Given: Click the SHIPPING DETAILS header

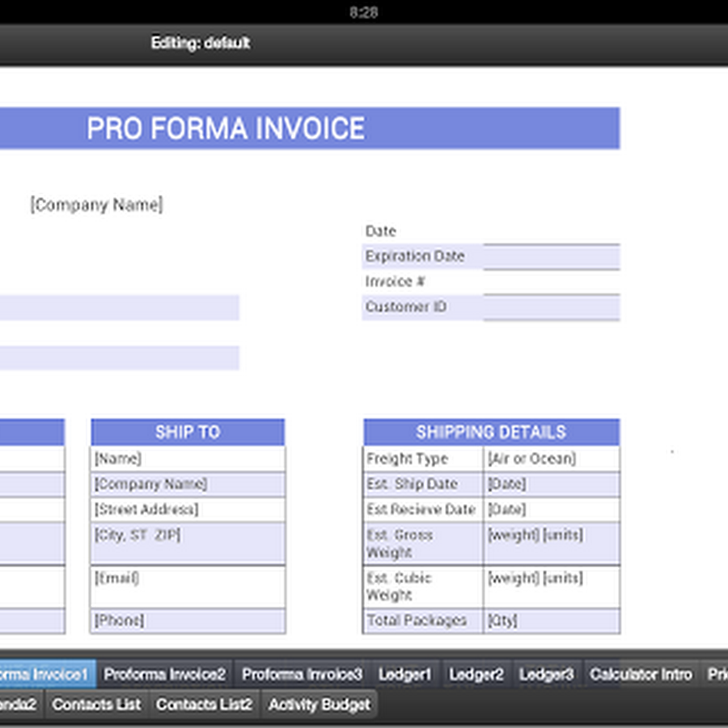Looking at the screenshot, I should click(491, 432).
